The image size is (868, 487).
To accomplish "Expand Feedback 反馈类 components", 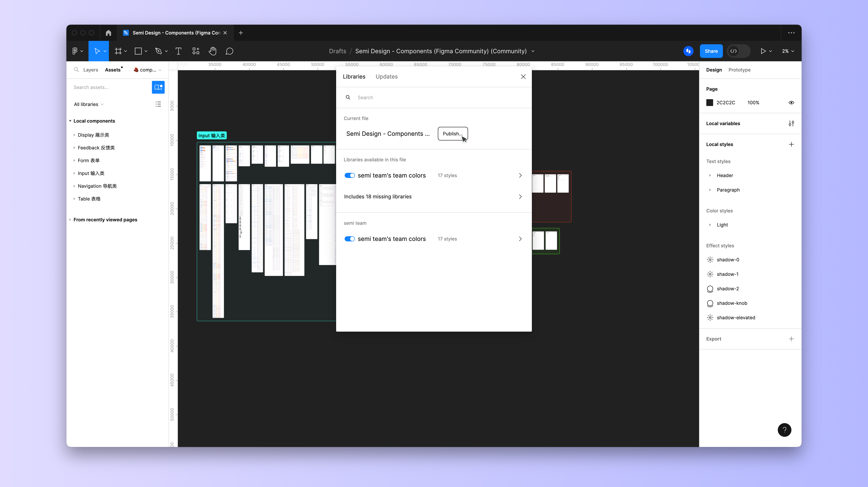I will pos(74,148).
